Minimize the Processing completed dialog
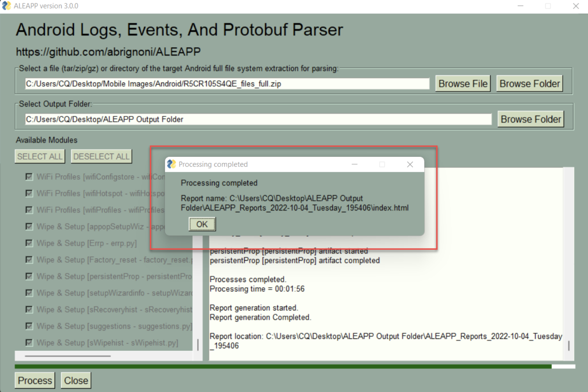 pos(354,164)
